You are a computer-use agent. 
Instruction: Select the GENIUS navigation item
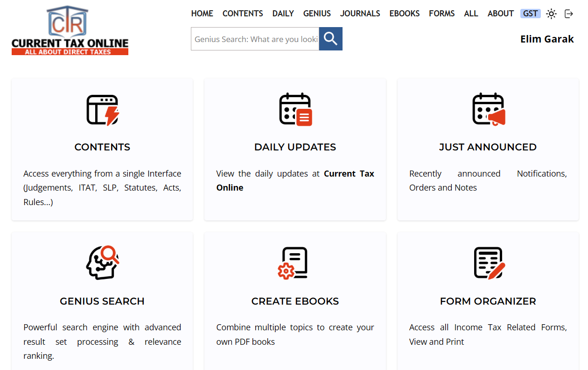point(317,14)
